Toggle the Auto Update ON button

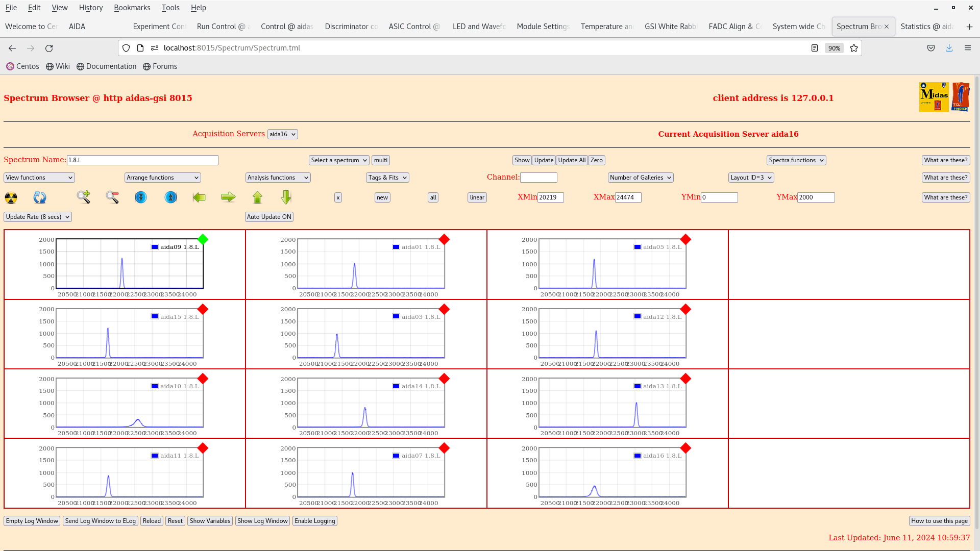coord(269,217)
